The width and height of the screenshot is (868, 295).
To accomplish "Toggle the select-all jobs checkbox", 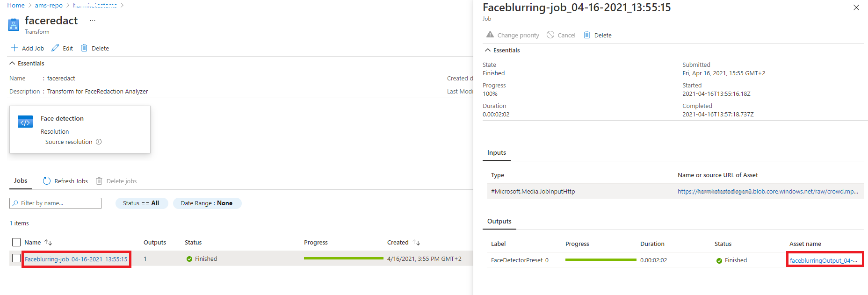I will (x=16, y=242).
